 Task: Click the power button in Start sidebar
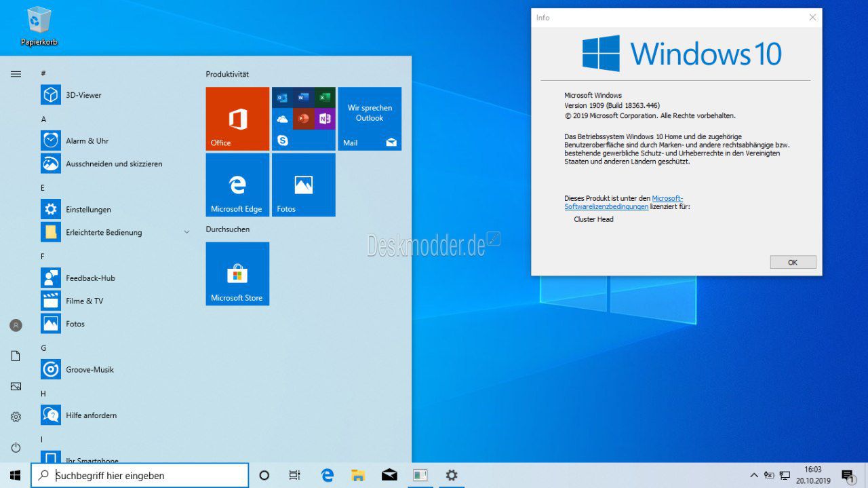[x=16, y=447]
